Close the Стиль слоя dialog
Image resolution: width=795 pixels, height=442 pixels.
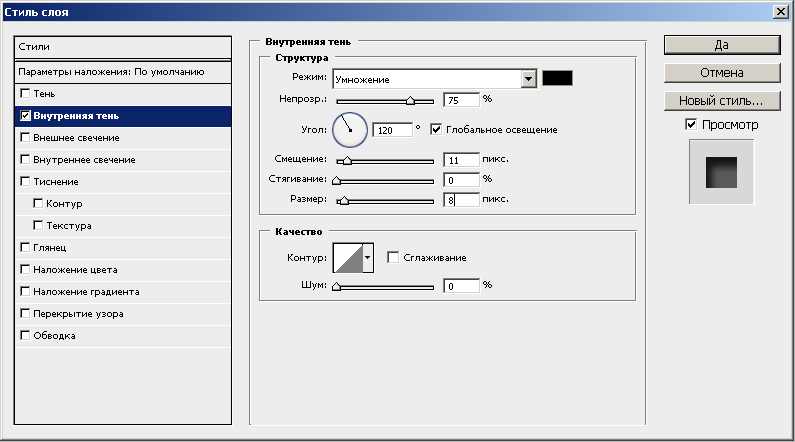[781, 12]
